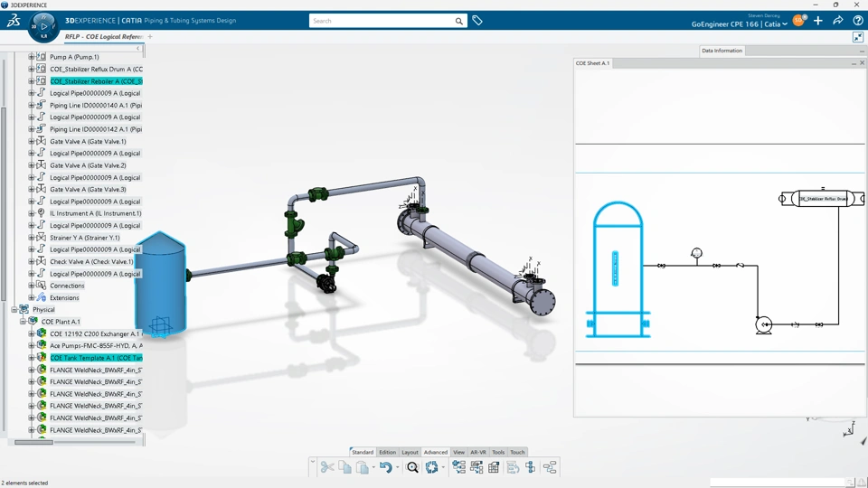The width and height of the screenshot is (868, 488).
Task: Expand the Check Valve A node
Action: tap(32, 261)
